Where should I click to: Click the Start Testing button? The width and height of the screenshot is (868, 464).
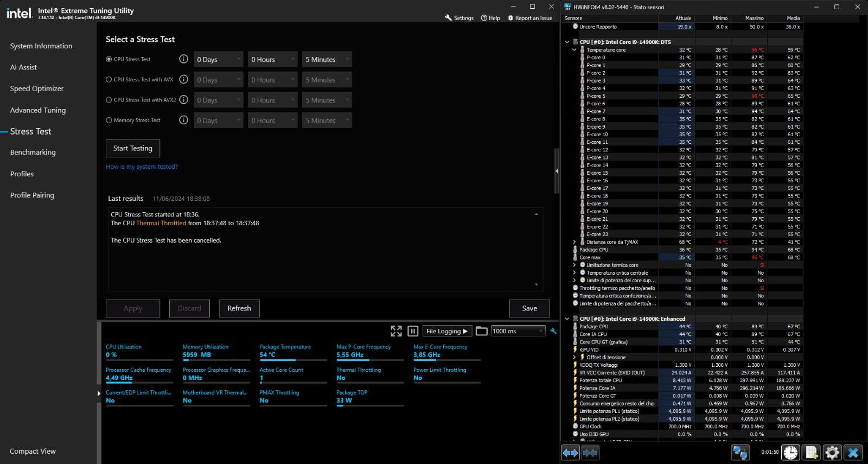pyautogui.click(x=133, y=148)
